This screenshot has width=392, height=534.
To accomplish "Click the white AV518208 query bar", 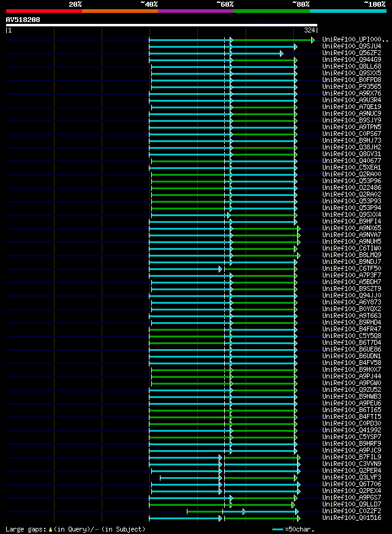I will click(x=162, y=25).
